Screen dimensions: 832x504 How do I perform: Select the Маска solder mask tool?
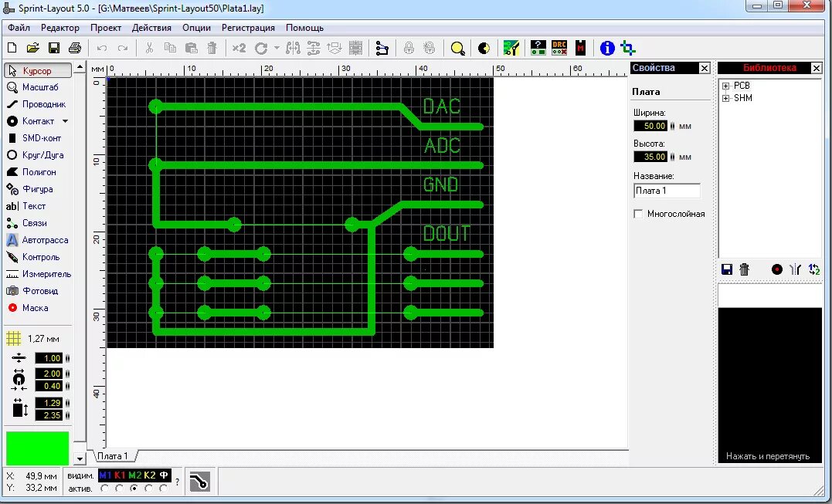(38, 307)
